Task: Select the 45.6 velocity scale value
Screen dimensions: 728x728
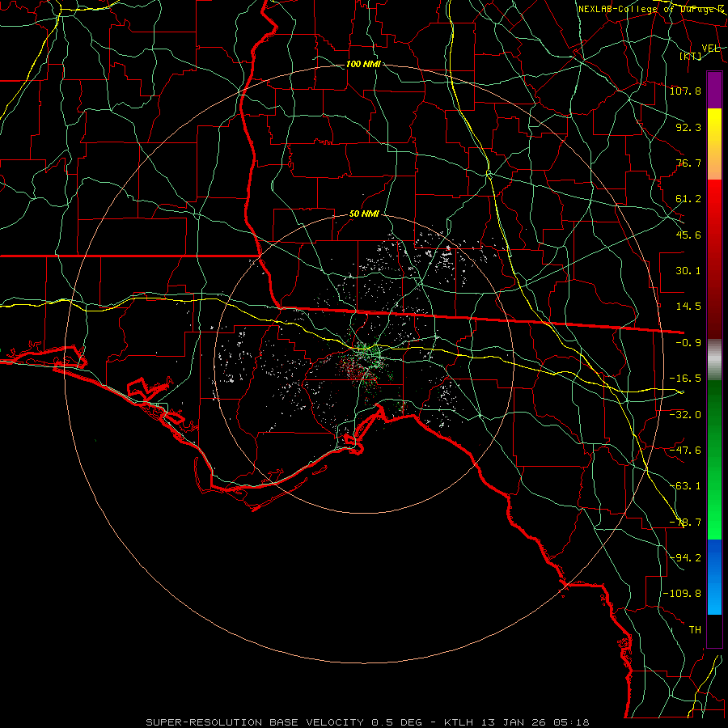Action: (x=688, y=235)
